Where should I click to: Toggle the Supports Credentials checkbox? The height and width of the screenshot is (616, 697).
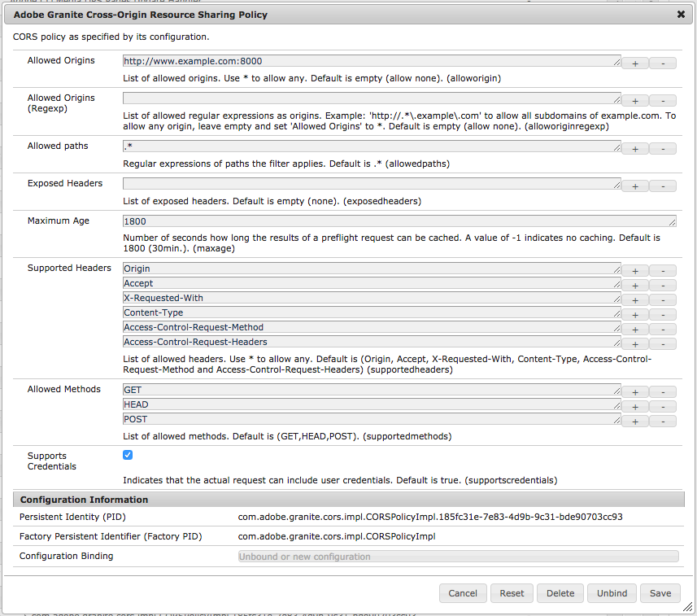pyautogui.click(x=128, y=455)
